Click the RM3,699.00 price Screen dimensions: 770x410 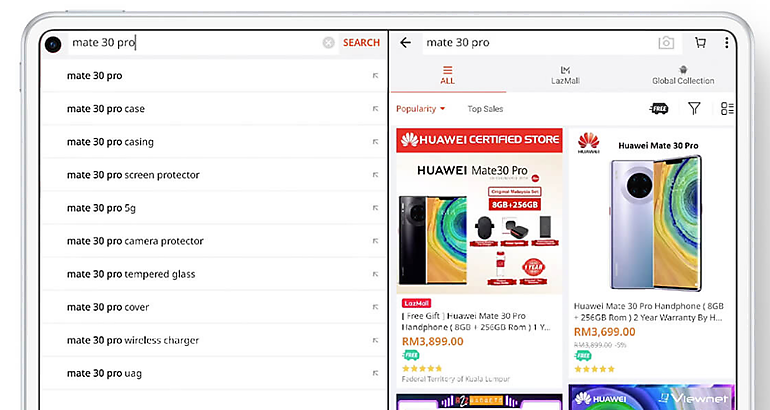click(605, 331)
